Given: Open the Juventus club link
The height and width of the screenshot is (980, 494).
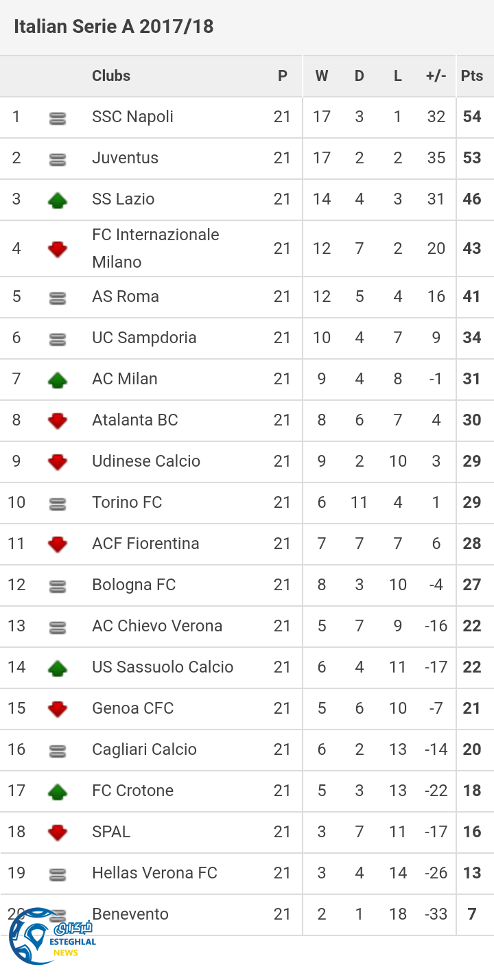Looking at the screenshot, I should [125, 158].
